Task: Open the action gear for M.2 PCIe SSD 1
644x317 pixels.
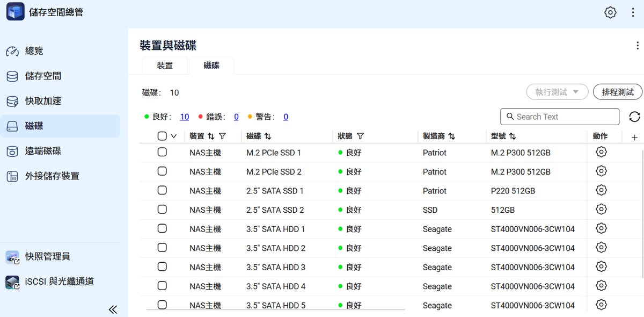Action: [x=601, y=152]
